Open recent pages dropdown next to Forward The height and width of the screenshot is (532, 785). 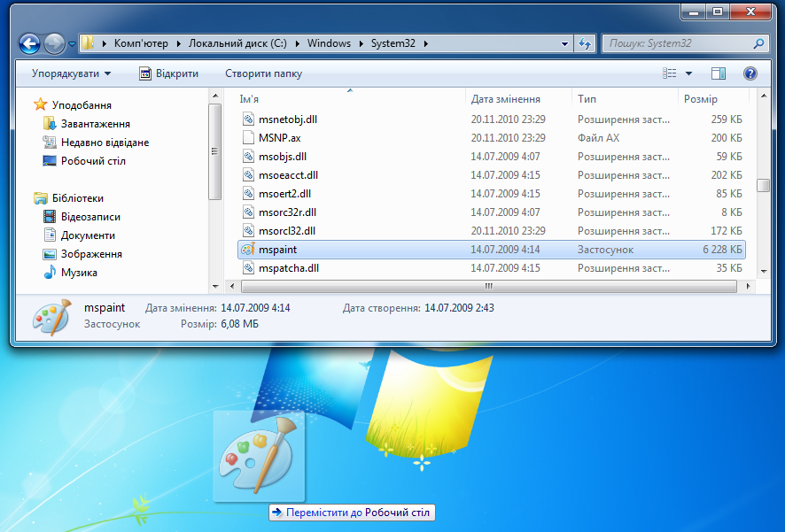click(72, 44)
